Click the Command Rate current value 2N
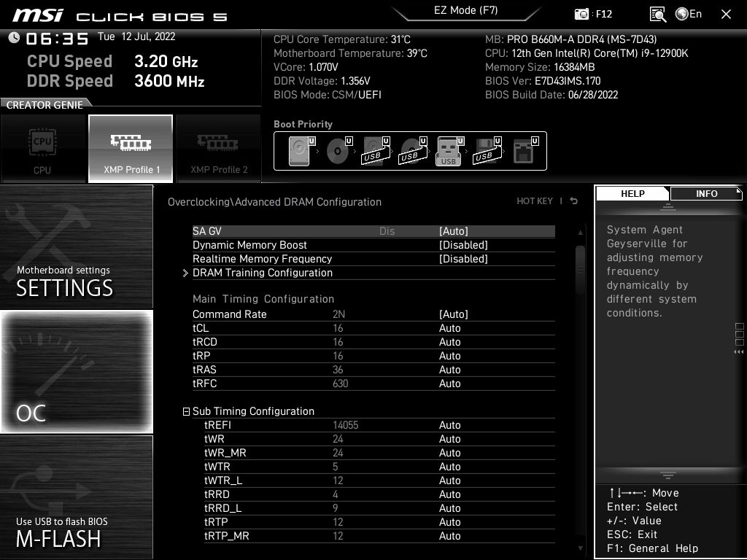Image resolution: width=747 pixels, height=560 pixels. (338, 314)
